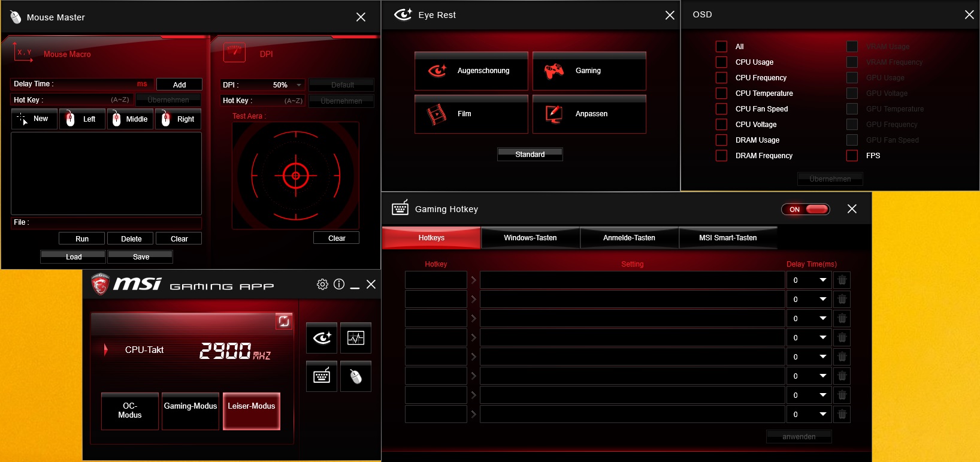Switch to the MSI Smart-Tasten tab

coord(728,238)
